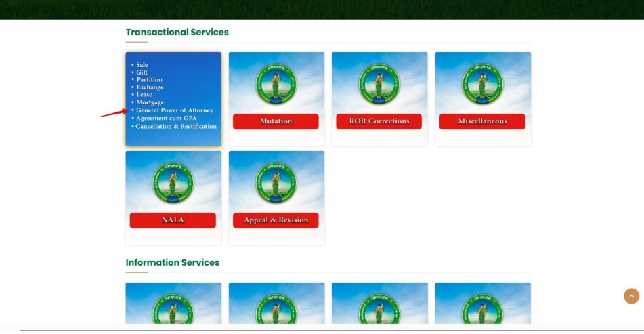Viewport: 644px width, 334px height.
Task: Open the Mutation service
Action: 276,121
